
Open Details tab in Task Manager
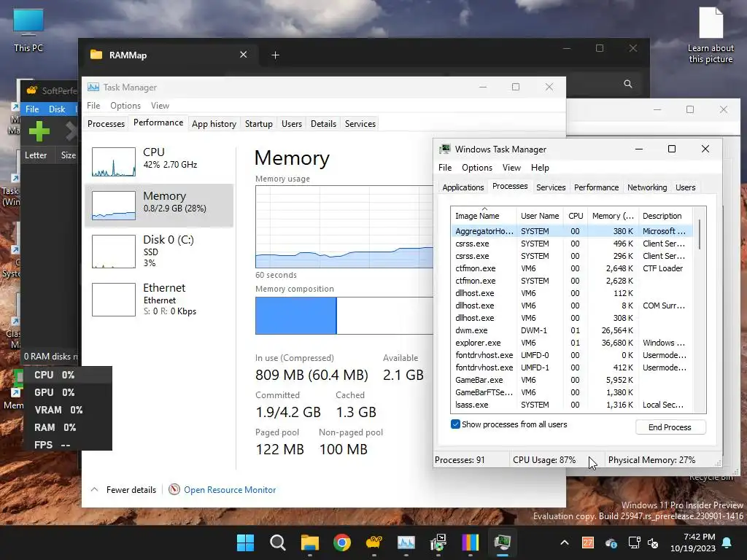click(323, 124)
